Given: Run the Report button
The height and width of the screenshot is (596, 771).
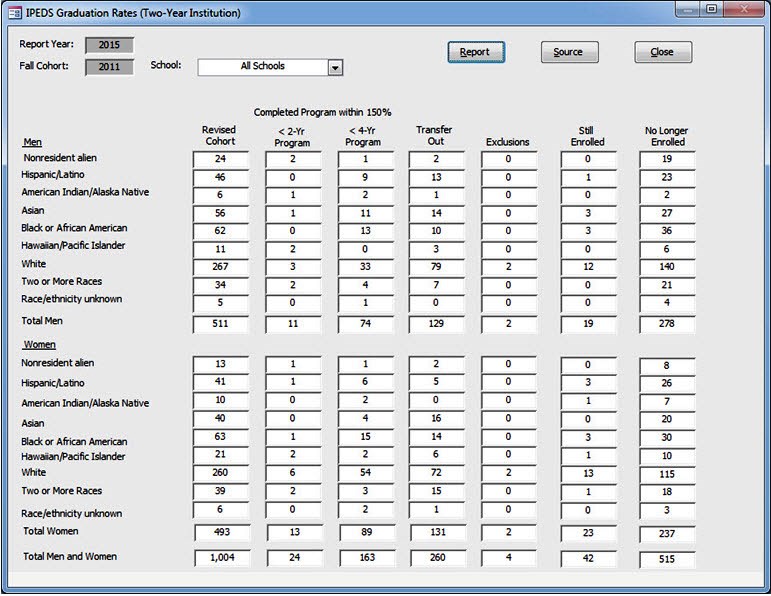Looking at the screenshot, I should point(476,52).
